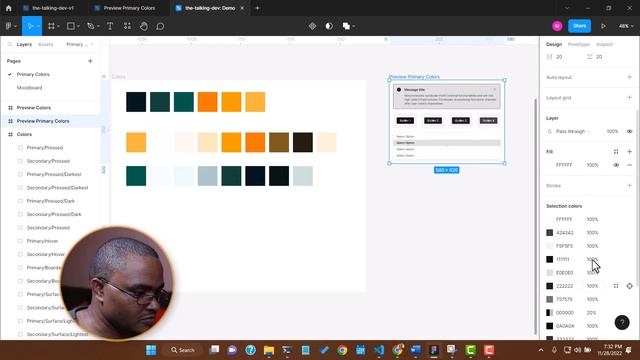Expand the Frame tool options arrow
The image size is (640, 360).
(x=58, y=26)
